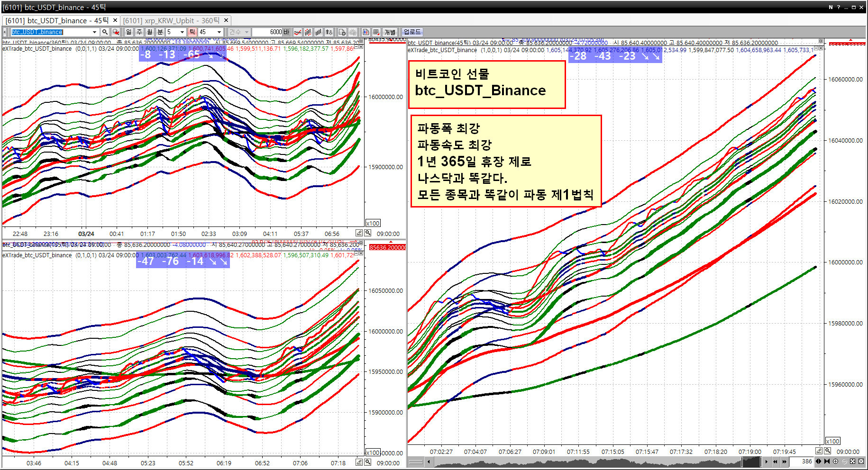Click the grayed circled minus zoom-out icon
This screenshot has width=868, height=470.
pos(844,461)
